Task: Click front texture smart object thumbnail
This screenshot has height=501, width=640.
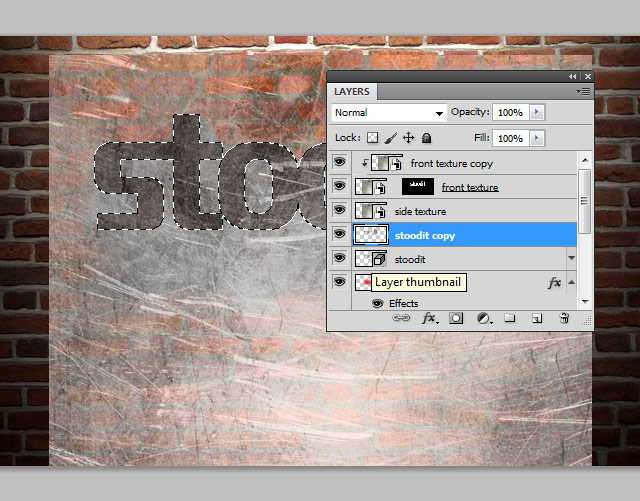Action: click(x=371, y=187)
